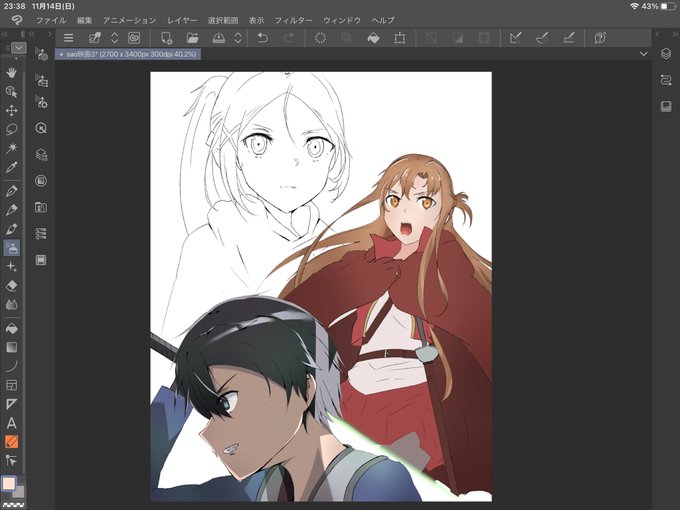Open the ウィンドウ menu

coord(342,20)
